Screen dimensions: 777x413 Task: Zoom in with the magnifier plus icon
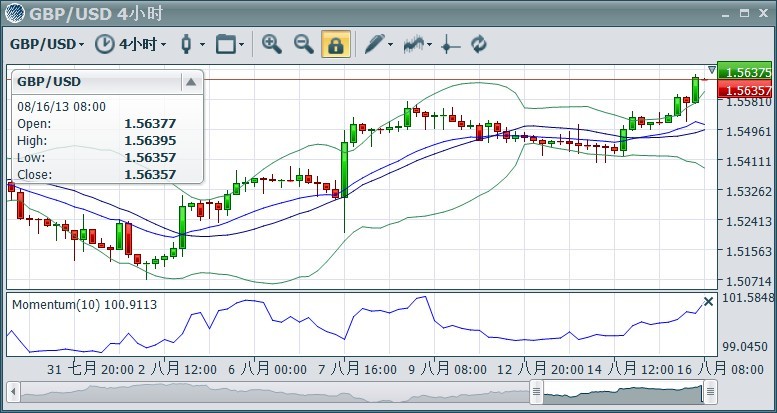[272, 44]
